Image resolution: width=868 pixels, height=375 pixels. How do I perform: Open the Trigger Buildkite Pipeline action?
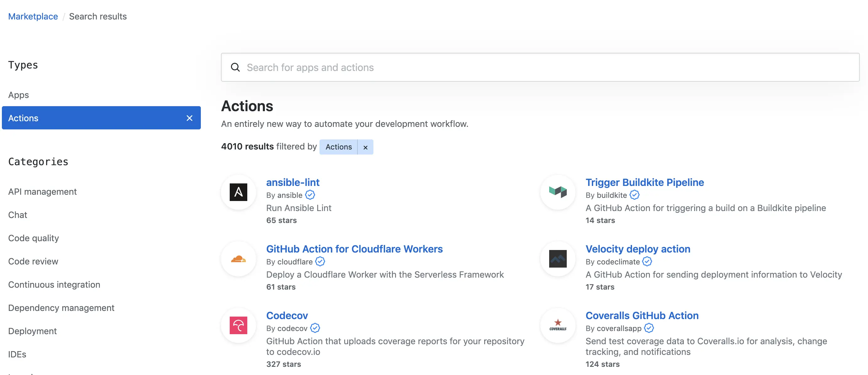(x=644, y=182)
